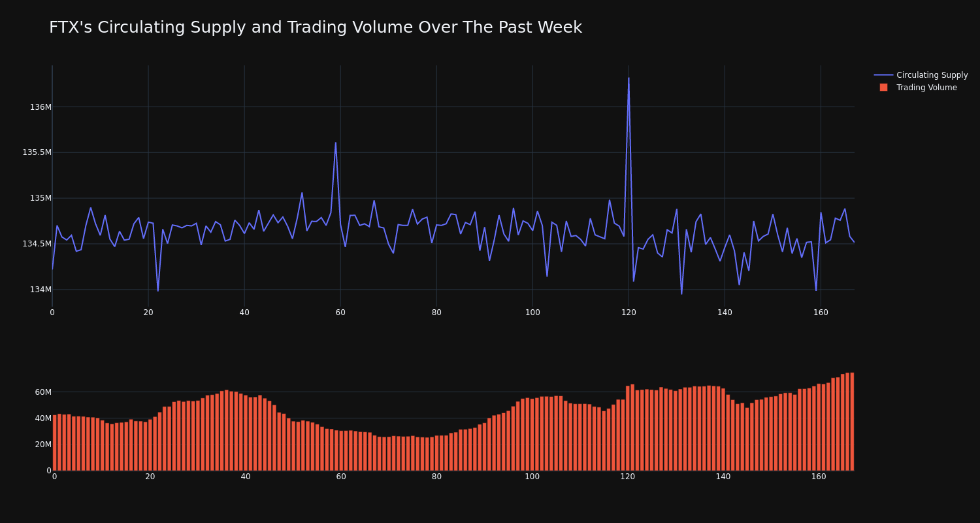Click the 40M label on volume axis
This screenshot has height=523, width=980.
pyautogui.click(x=43, y=418)
